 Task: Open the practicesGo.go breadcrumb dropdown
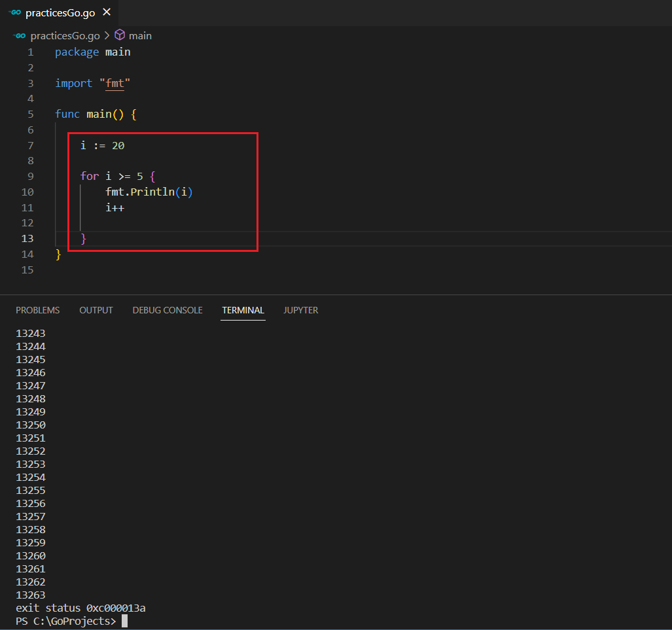65,35
